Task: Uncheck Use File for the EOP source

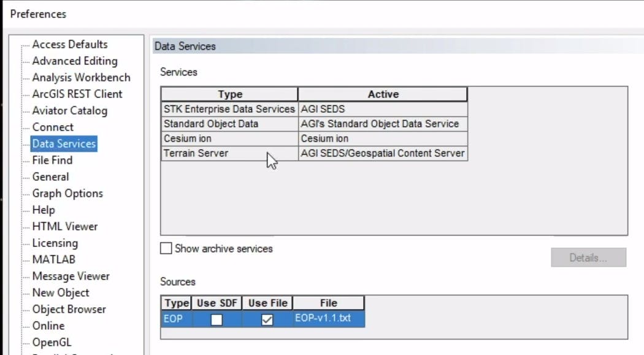Action: pyautogui.click(x=267, y=318)
